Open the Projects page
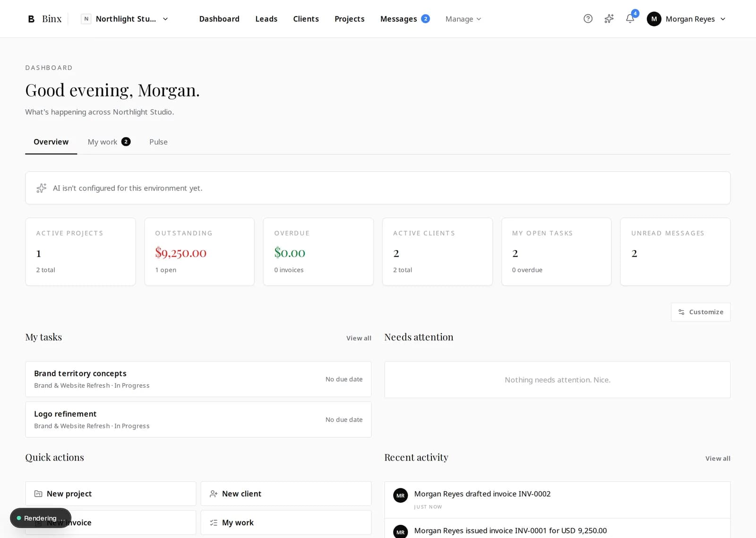 pyautogui.click(x=350, y=19)
